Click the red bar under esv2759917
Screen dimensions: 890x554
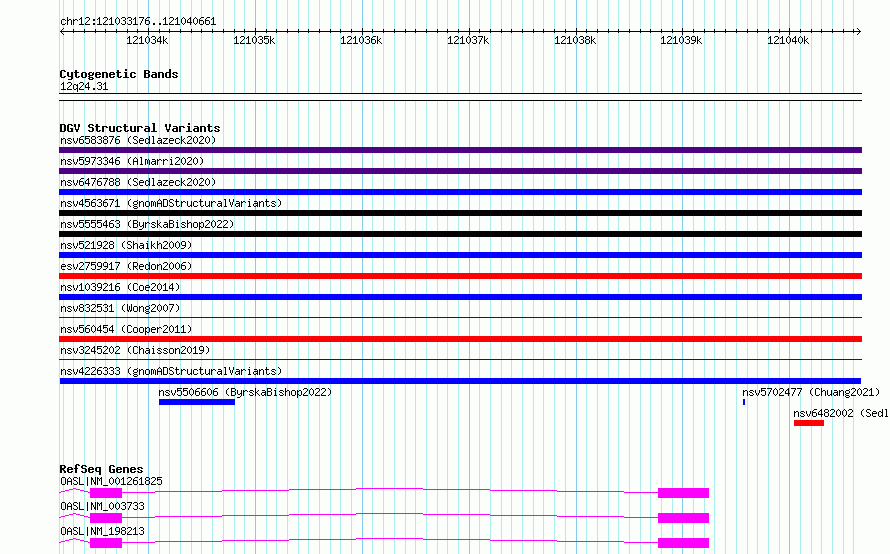point(460,276)
